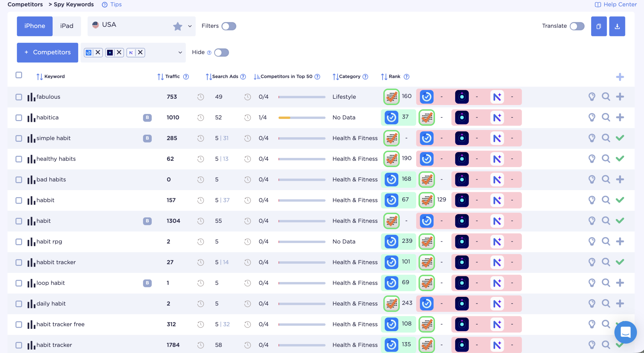Select the healthy habits row checkbox
The height and width of the screenshot is (353, 644).
point(19,159)
